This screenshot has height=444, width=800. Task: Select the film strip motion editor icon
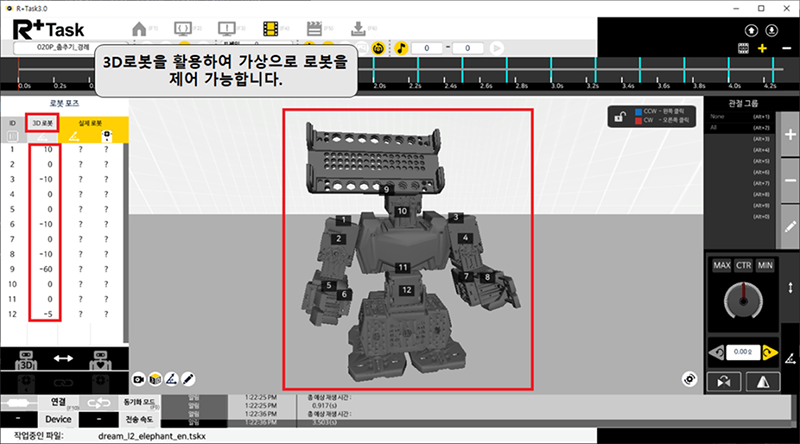click(x=271, y=28)
